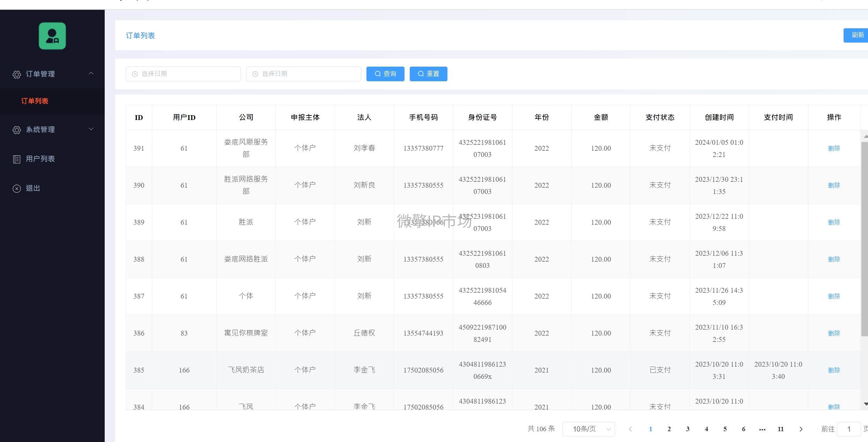Delete order 386 via 删除 link

tap(834, 333)
